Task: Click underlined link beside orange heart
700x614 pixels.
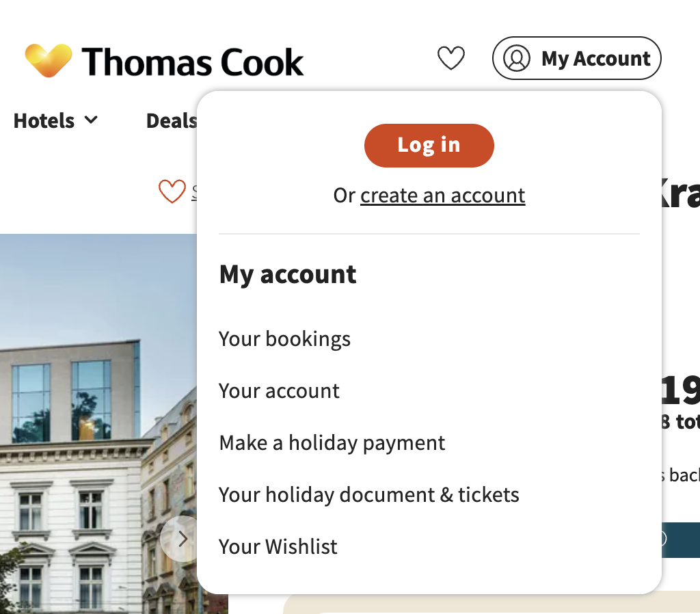Action: 194,192
